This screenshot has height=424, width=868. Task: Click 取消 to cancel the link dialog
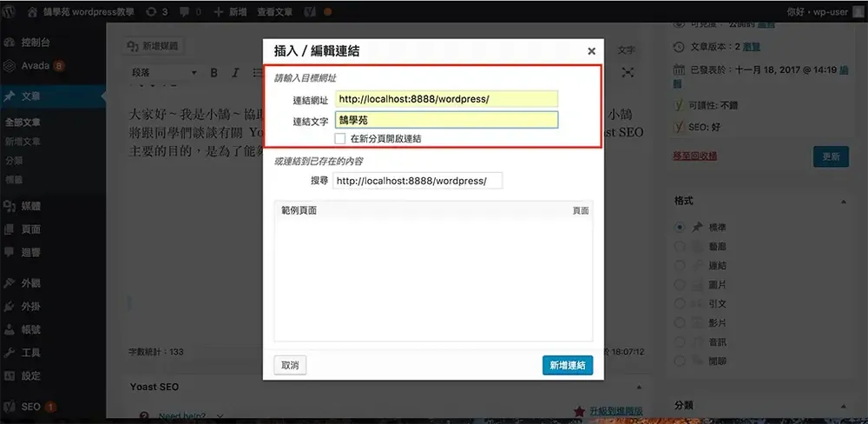pos(290,365)
